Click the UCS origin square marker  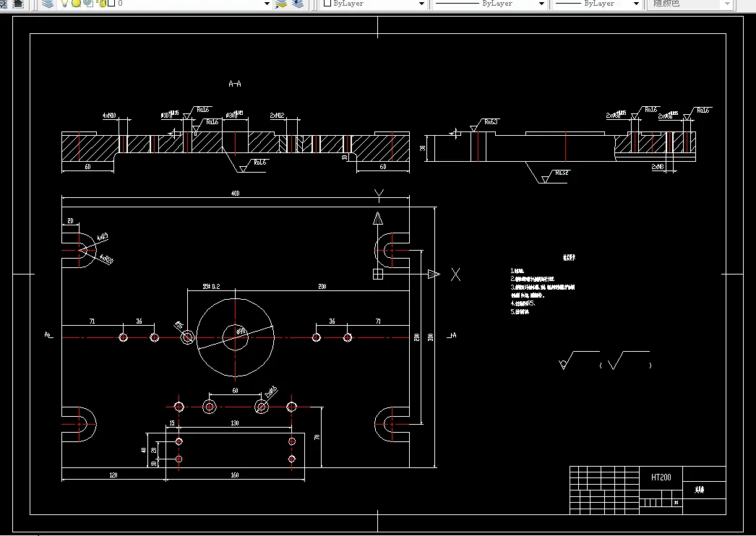pyautogui.click(x=378, y=275)
